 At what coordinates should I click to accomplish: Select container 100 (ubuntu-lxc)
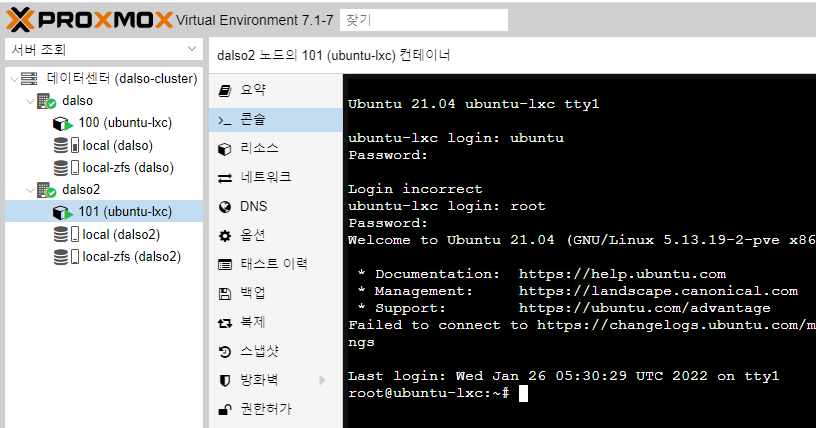(x=125, y=123)
